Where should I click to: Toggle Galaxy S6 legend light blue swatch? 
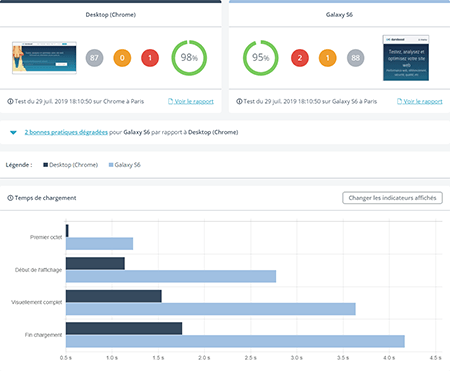[111, 165]
